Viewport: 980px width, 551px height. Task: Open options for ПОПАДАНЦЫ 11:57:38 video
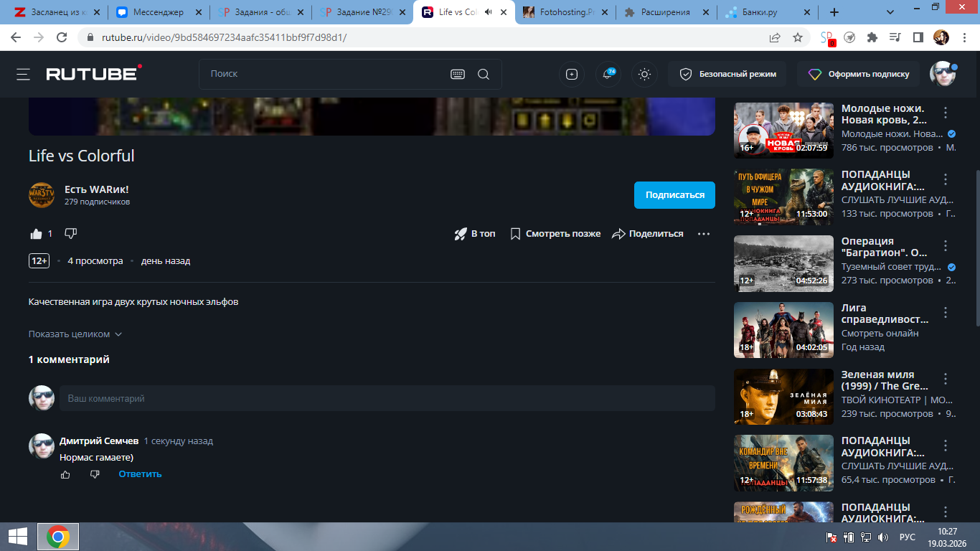pyautogui.click(x=946, y=446)
